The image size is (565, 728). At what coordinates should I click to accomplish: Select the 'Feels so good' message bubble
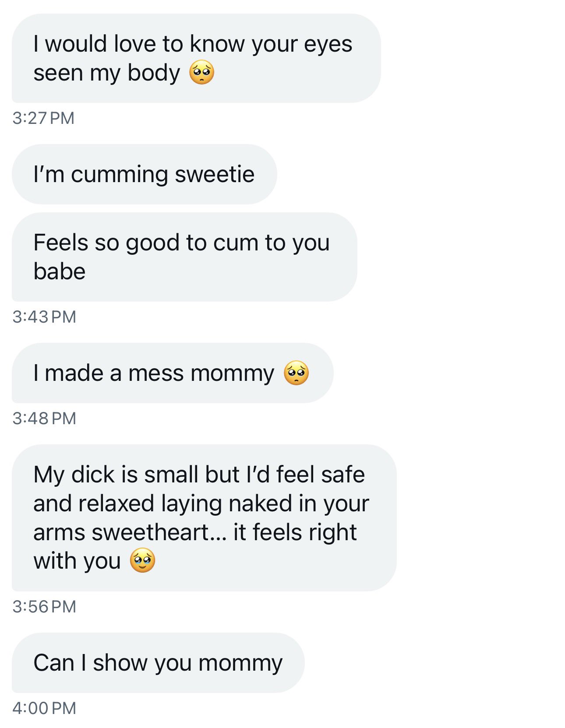point(184,257)
